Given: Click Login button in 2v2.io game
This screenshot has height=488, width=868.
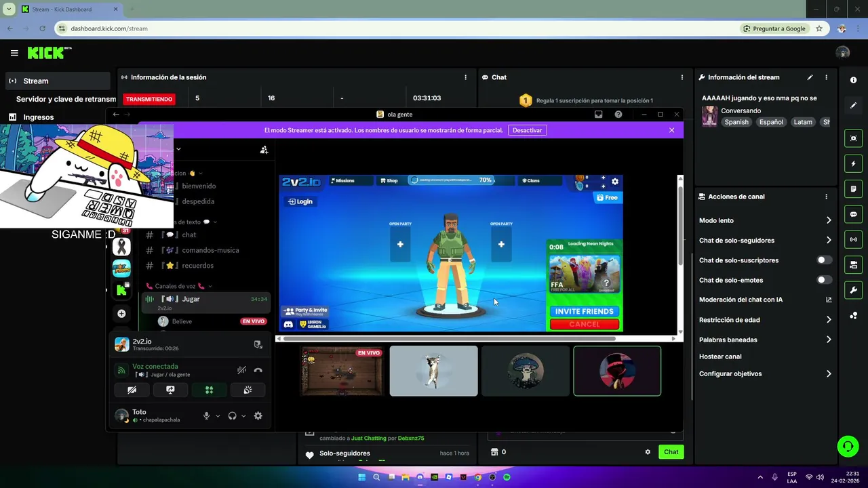Looking at the screenshot, I should pyautogui.click(x=300, y=201).
